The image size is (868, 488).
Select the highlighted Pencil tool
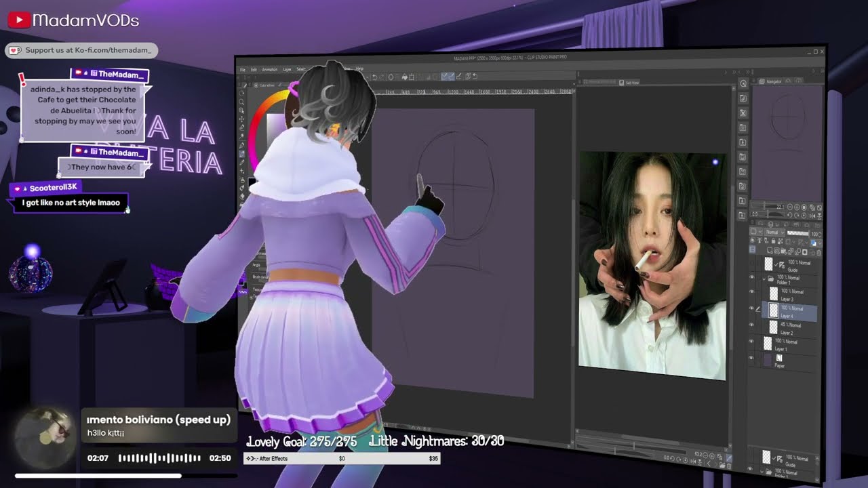point(242,155)
